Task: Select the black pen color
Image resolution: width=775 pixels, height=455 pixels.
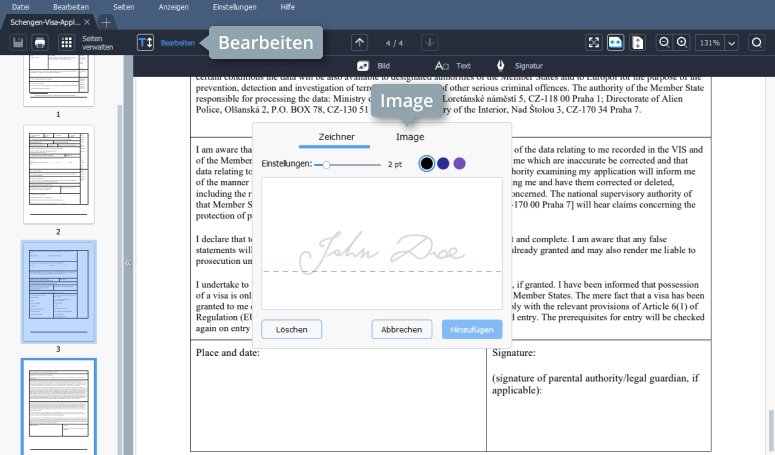Action: coord(427,164)
